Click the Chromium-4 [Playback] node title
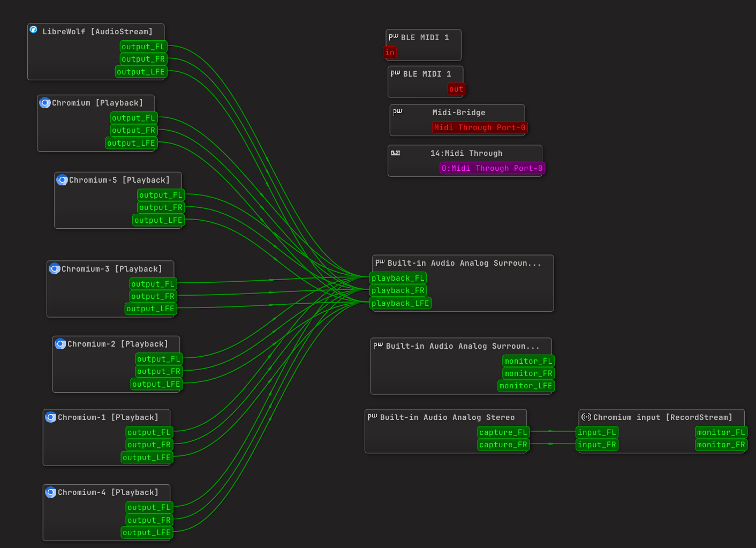The height and width of the screenshot is (548, 756). coord(108,492)
